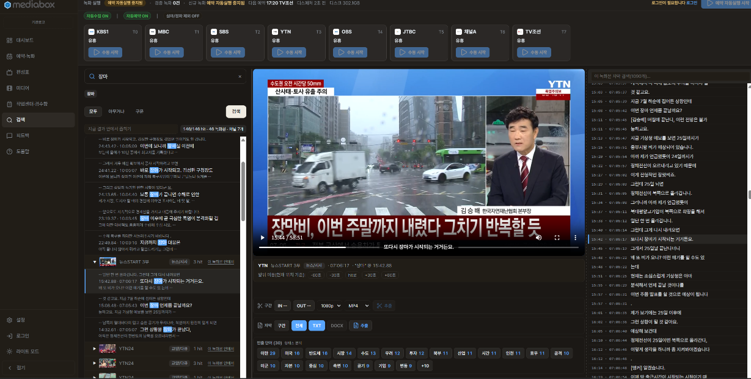Start manual recording on TV조선 card
Viewport: 751px width, 379px height.
[x=534, y=52]
